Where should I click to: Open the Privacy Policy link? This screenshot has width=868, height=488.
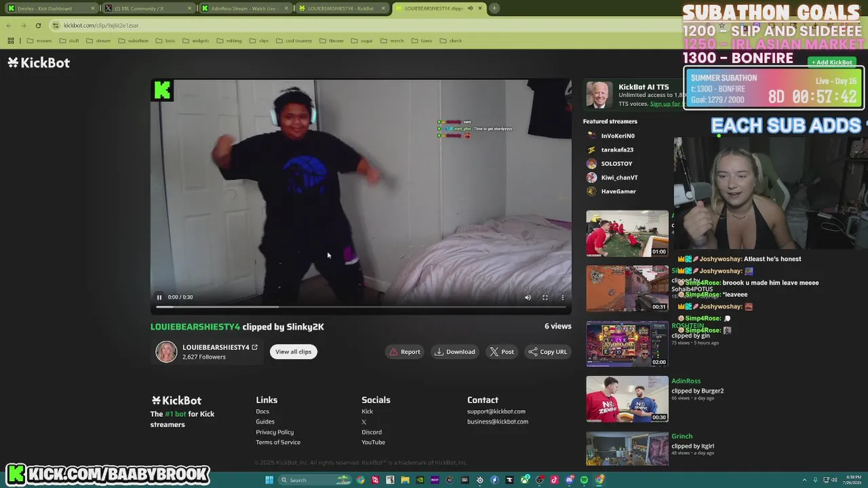[x=275, y=432]
